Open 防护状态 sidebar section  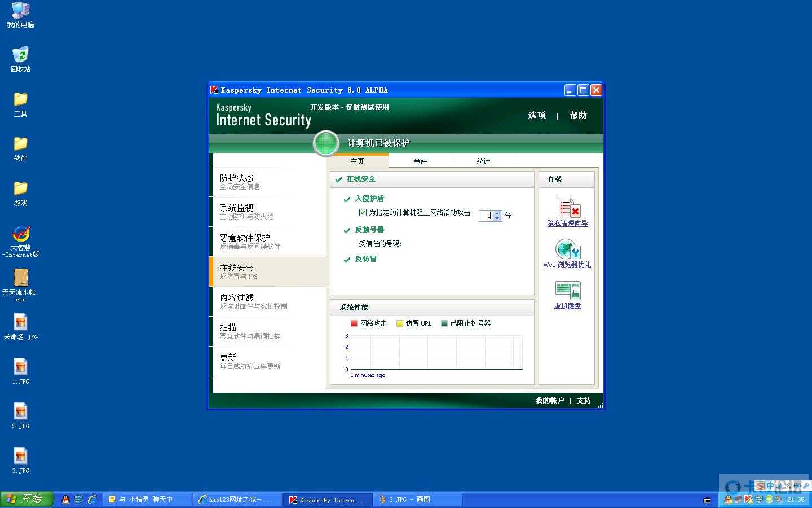coord(270,182)
